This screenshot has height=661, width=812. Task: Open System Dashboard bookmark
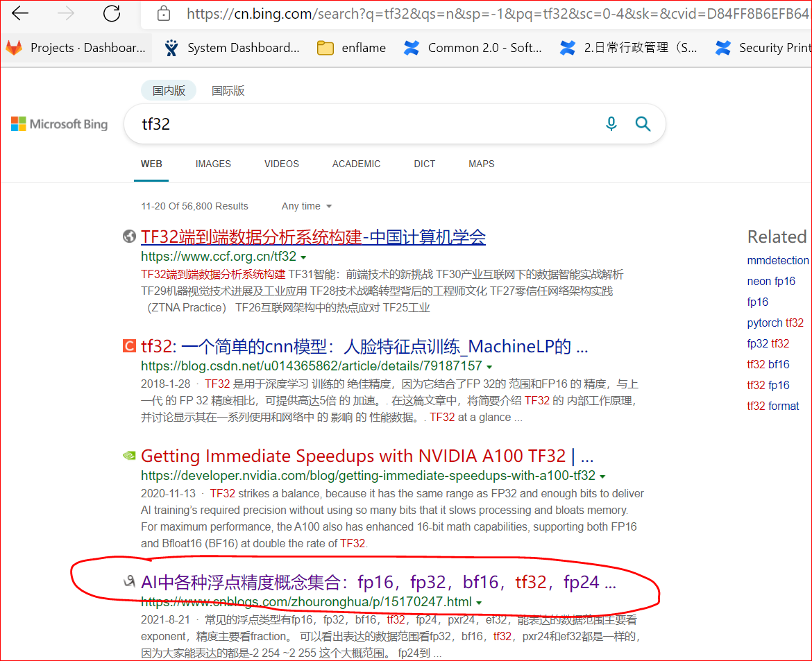click(232, 48)
